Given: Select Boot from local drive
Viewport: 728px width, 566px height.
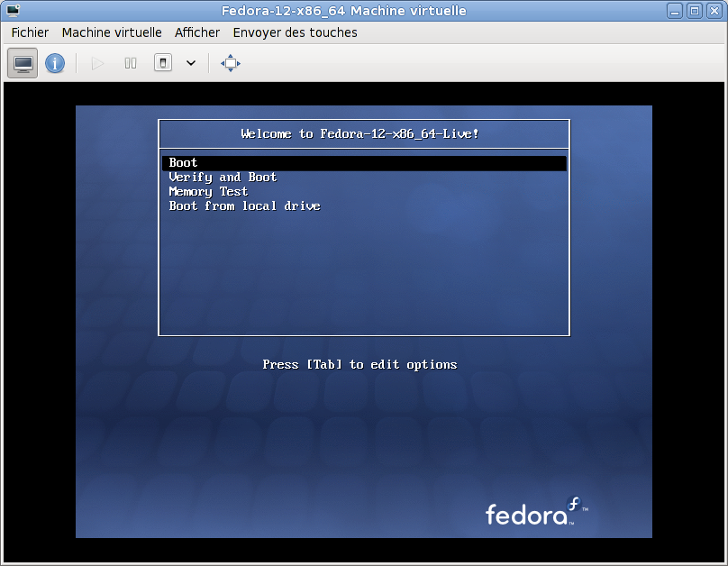Looking at the screenshot, I should [244, 206].
